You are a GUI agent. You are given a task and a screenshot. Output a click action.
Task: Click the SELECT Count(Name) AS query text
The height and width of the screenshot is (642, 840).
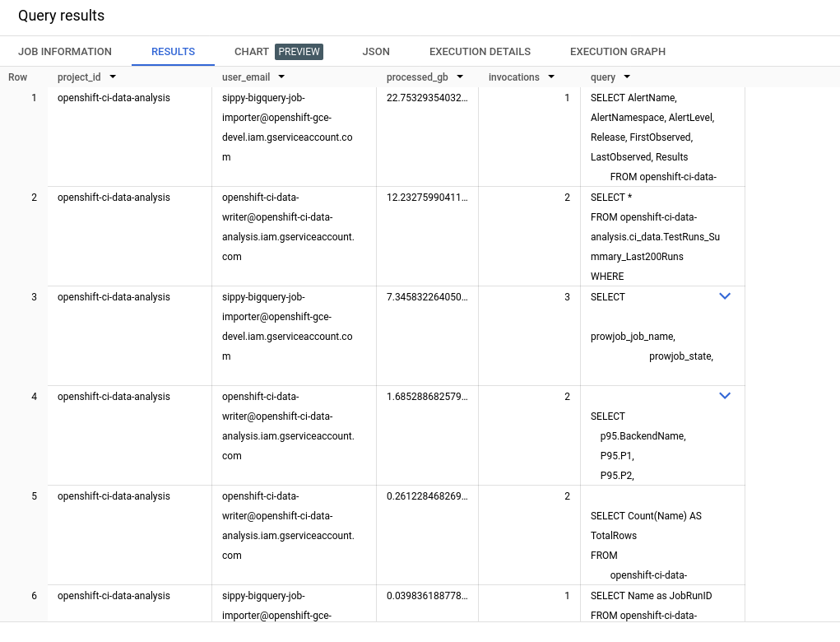646,516
